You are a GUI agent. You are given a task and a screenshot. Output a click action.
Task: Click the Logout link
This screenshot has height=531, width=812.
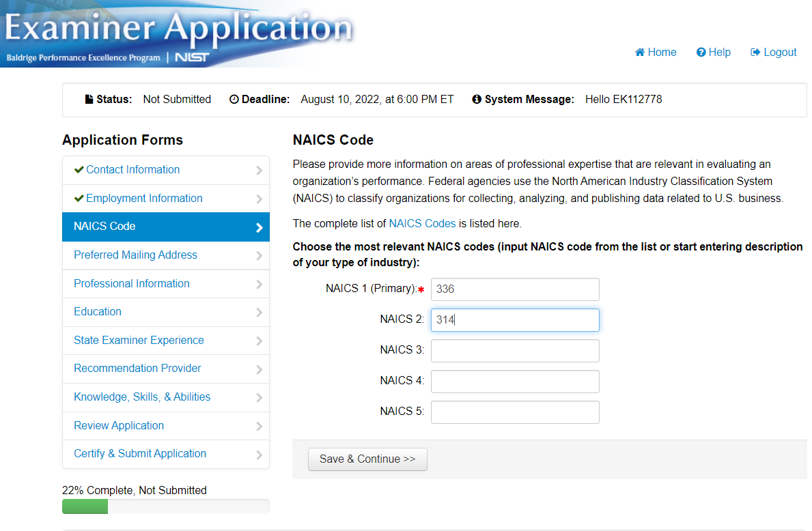click(774, 53)
